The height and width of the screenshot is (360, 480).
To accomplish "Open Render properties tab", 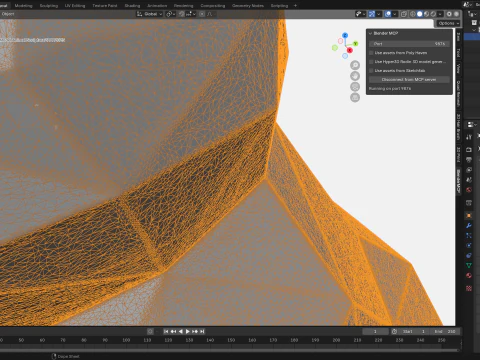I will click(469, 149).
